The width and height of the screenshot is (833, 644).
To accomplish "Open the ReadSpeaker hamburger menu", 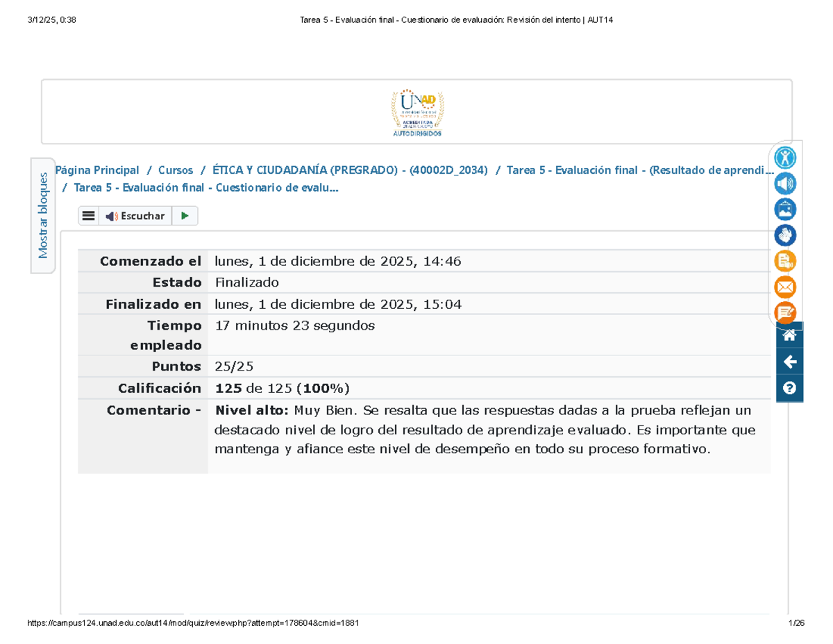I will point(89,216).
